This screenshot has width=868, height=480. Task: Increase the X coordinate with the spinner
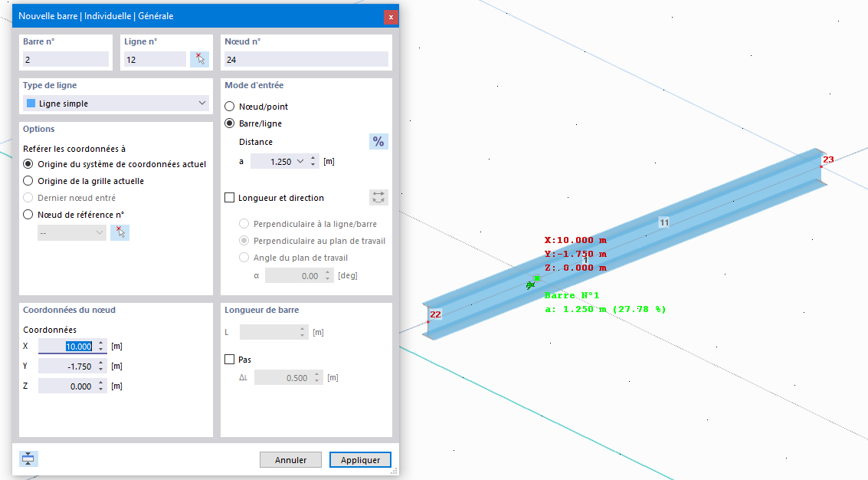(101, 343)
